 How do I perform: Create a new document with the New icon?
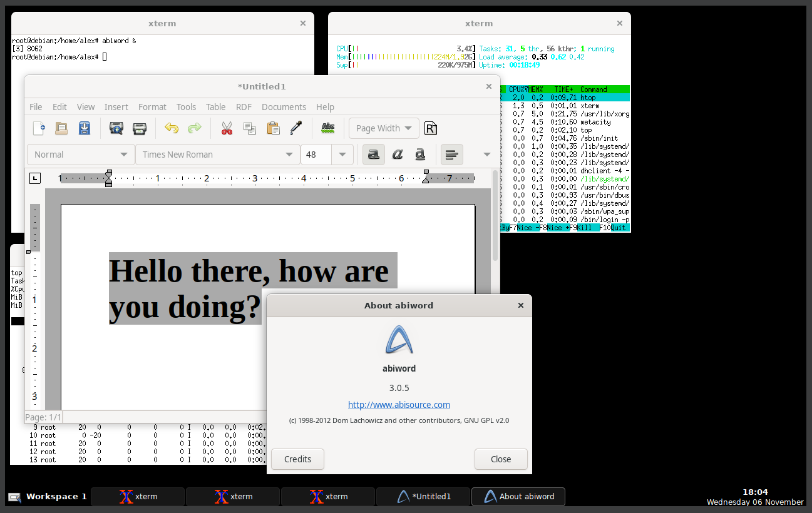click(x=39, y=128)
